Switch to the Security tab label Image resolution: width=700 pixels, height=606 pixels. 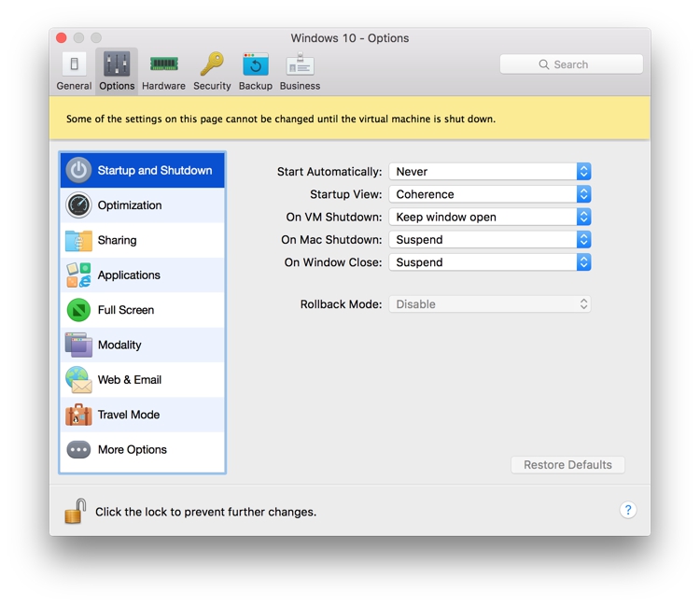coord(212,86)
